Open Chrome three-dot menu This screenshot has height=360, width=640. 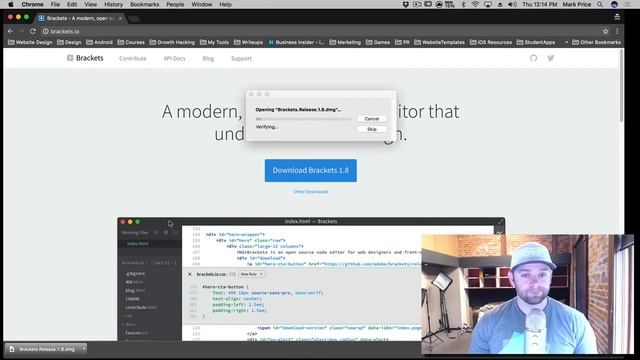point(617,31)
